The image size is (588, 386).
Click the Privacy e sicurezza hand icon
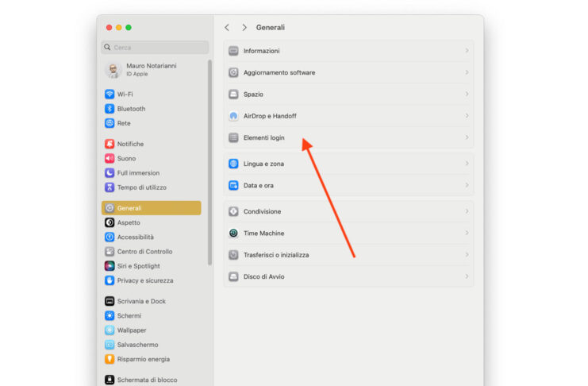pos(110,280)
